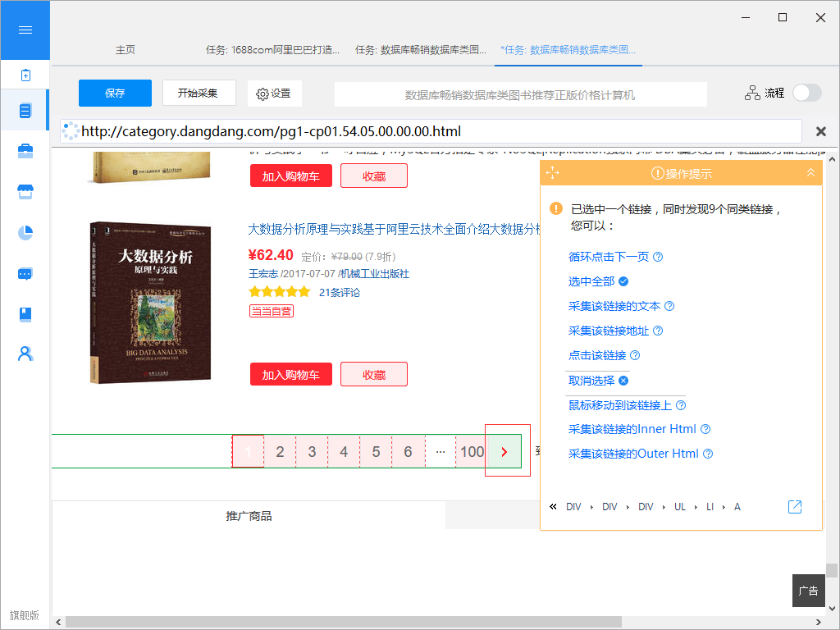Image resolution: width=840 pixels, height=630 pixels.
Task: Open the book tutorial sidebar icon
Action: click(25, 314)
